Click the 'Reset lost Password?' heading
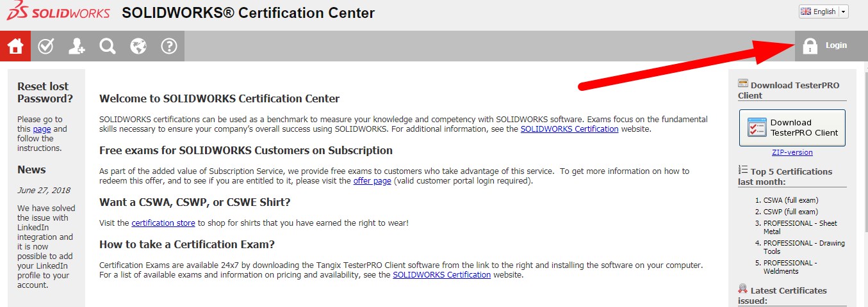Viewport: 868px width, 307px height. (x=45, y=92)
